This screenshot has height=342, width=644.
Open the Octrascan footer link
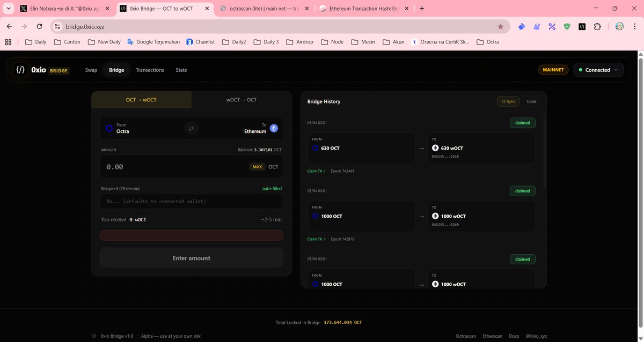click(466, 336)
